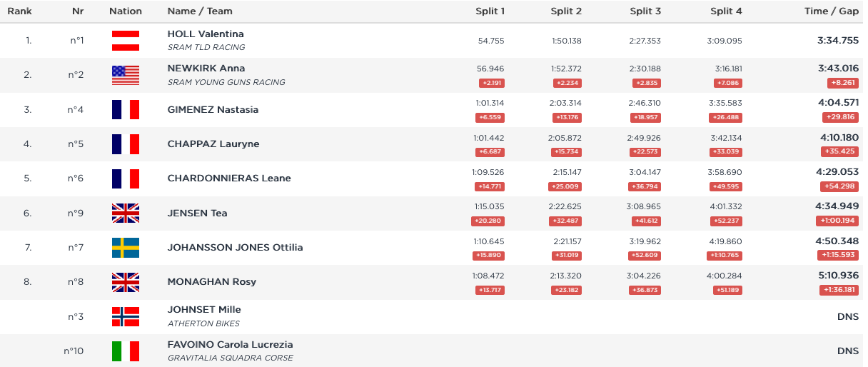Click the Swedish flag beside JOHANSSON JONES Ottilia
This screenshot has height=367, width=868.
[x=126, y=248]
